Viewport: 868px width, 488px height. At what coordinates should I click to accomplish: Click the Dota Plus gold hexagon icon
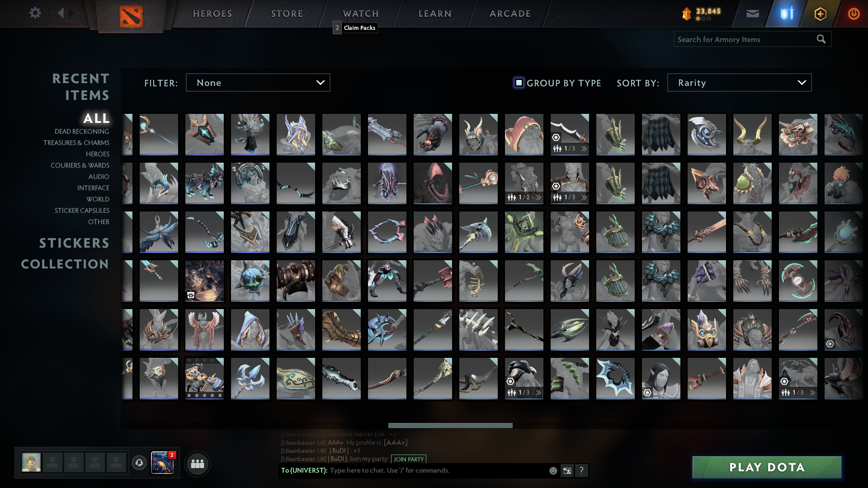[x=820, y=14]
